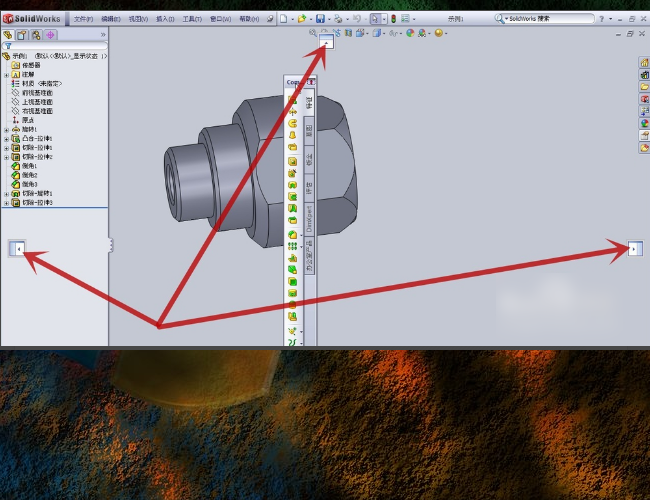Open the Hide/Show Items glasses icon
Image resolution: width=650 pixels, height=500 pixels.
393,33
